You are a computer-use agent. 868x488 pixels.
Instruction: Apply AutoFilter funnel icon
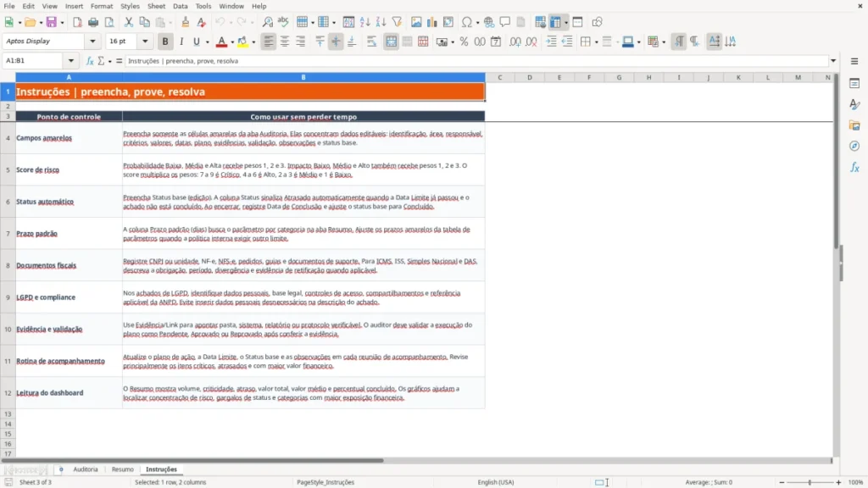pos(397,22)
